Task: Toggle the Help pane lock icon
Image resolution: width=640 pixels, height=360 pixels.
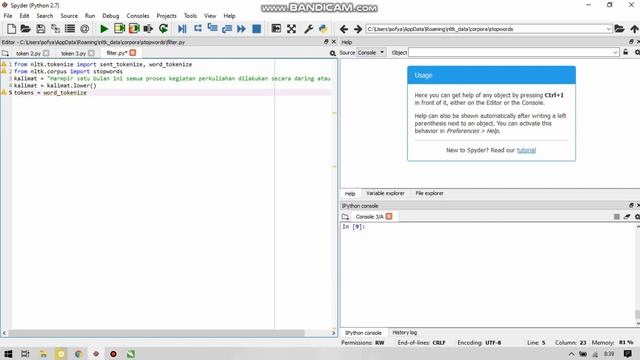Action: [x=625, y=52]
